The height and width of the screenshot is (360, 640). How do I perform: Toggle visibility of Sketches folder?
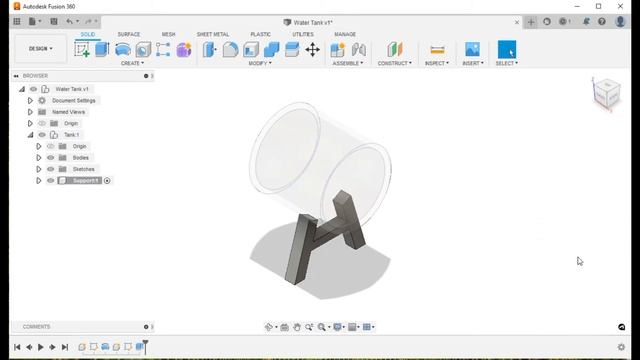[51, 169]
